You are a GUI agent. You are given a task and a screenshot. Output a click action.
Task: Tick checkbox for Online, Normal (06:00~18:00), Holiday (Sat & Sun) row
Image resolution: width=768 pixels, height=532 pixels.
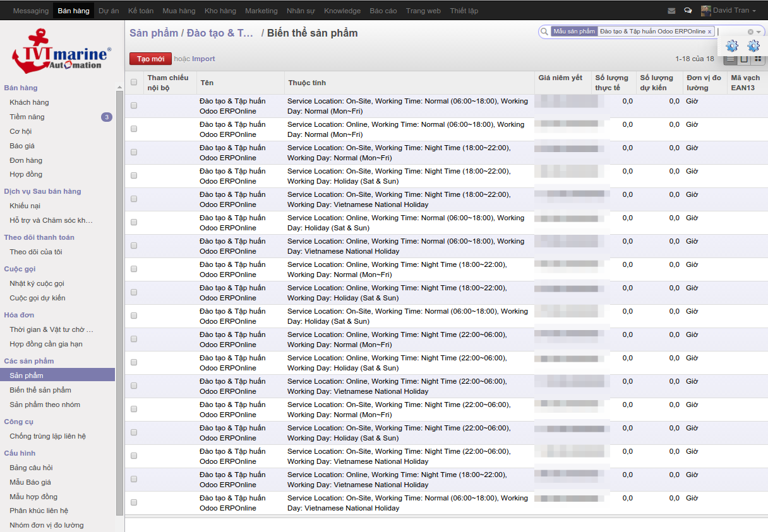tap(134, 223)
